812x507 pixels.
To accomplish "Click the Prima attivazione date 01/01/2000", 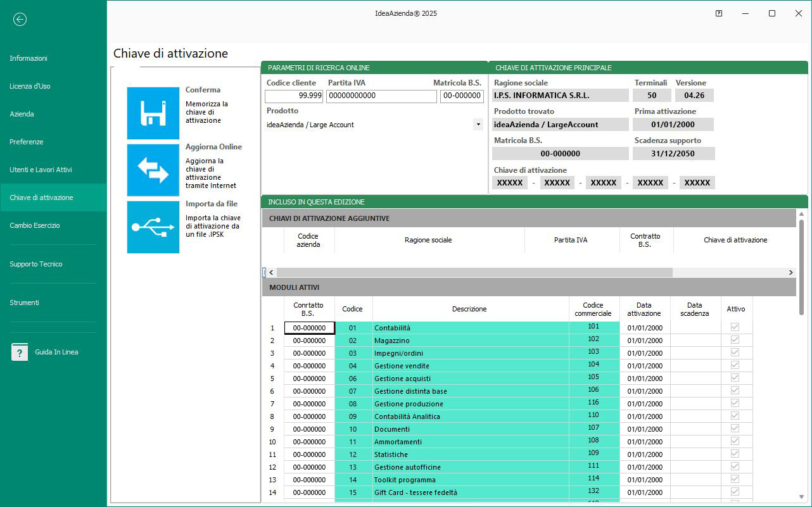I will pos(673,125).
